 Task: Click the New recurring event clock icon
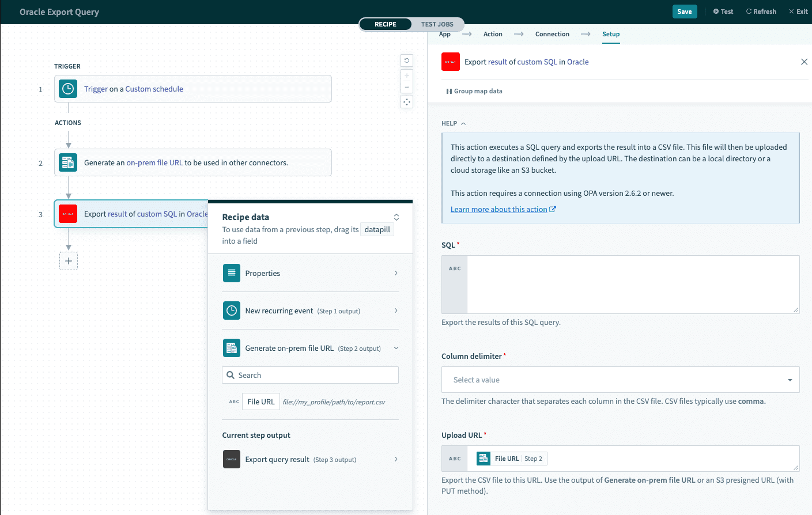tap(231, 310)
